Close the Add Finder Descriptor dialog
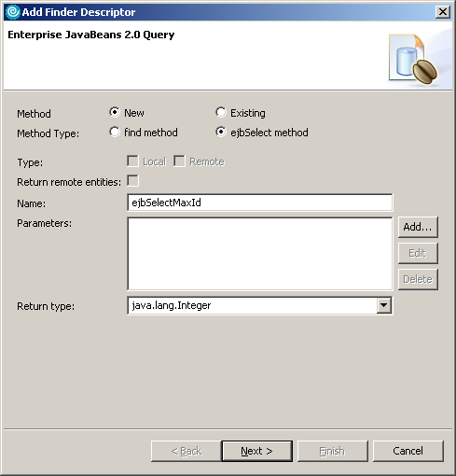456x476 pixels. [x=443, y=12]
